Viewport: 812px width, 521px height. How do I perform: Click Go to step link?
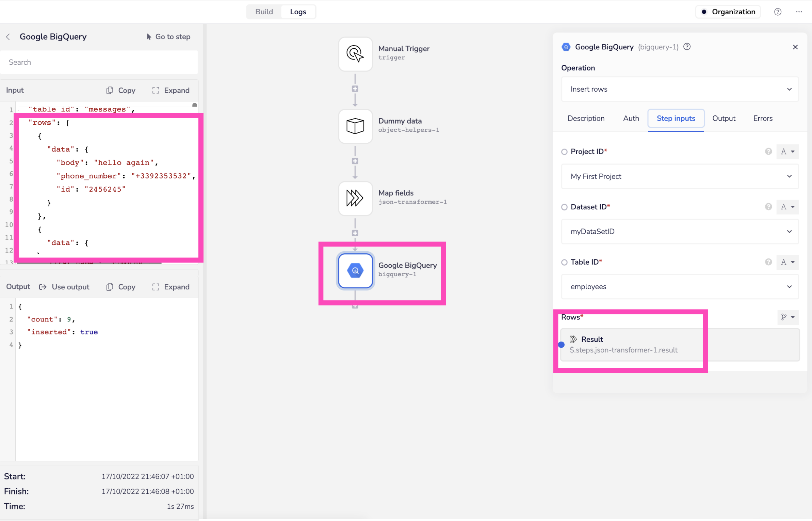pyautogui.click(x=168, y=37)
